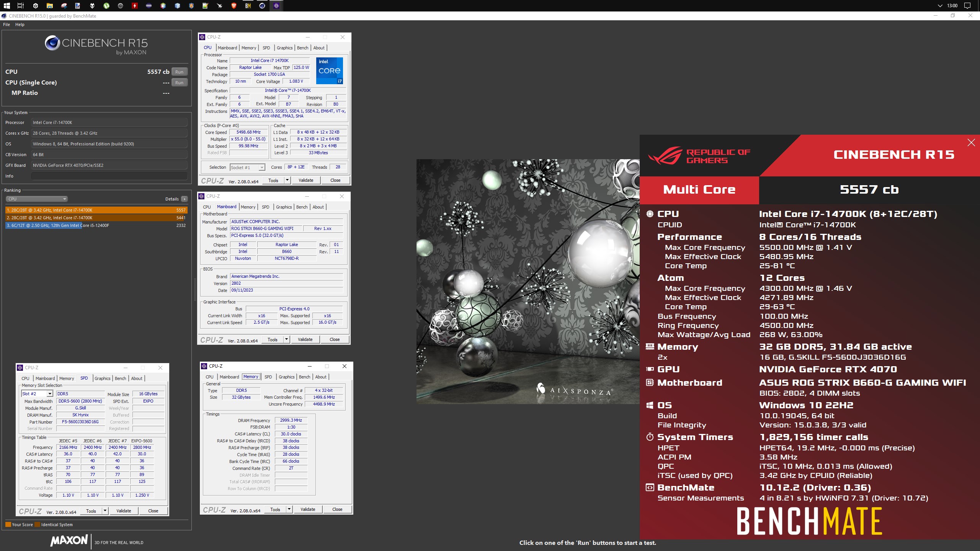Select the i5-12400F ranking entry
This screenshot has width=980, height=551.
(96, 225)
